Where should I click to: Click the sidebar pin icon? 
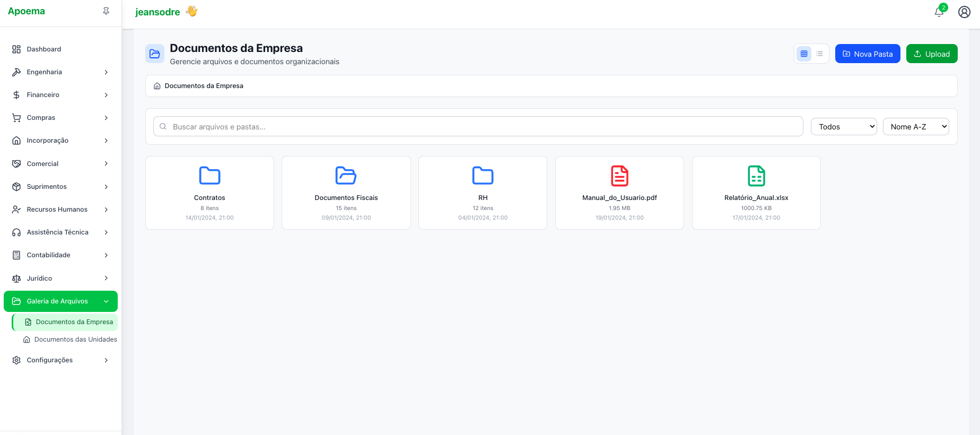coord(106,11)
